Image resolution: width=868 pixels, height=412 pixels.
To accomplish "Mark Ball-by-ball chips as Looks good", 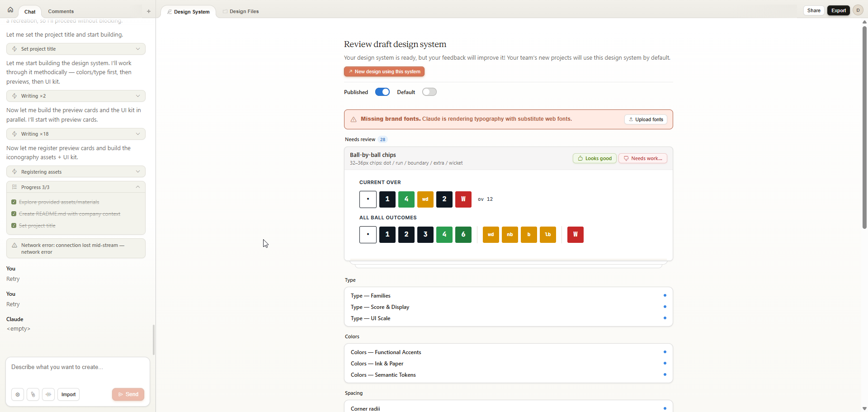I will click(594, 158).
